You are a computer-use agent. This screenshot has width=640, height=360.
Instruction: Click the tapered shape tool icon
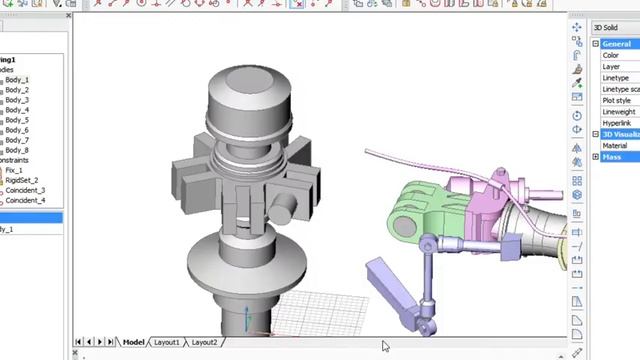[577, 302]
